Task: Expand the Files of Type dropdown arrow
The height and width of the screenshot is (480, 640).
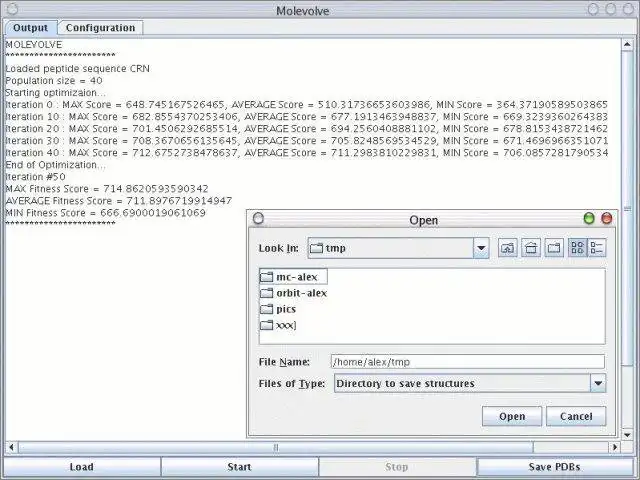Action: 598,383
